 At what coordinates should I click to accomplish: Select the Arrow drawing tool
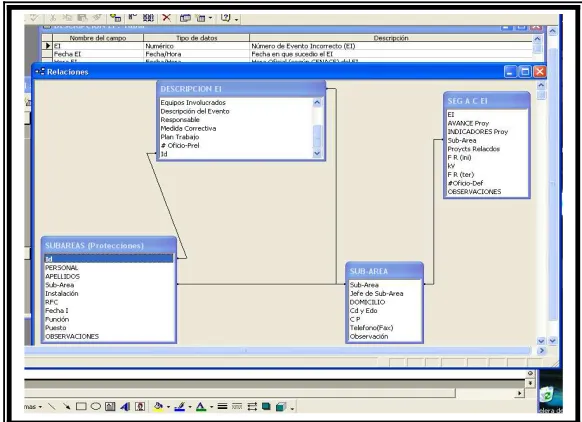(66, 407)
